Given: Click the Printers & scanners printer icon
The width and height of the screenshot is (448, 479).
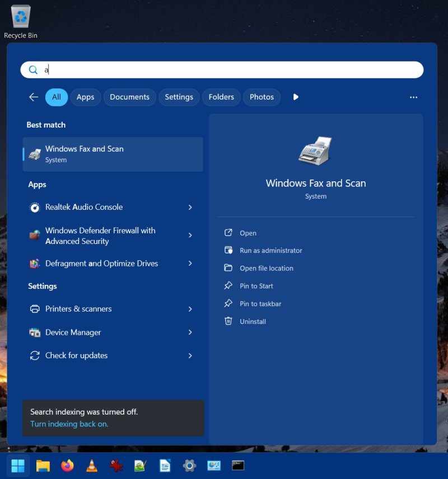Looking at the screenshot, I should [35, 309].
